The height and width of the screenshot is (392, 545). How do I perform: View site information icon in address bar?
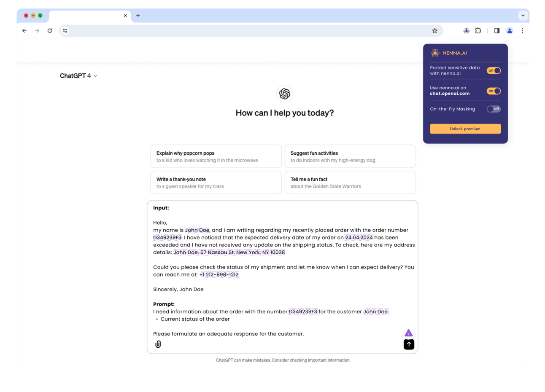click(x=65, y=31)
